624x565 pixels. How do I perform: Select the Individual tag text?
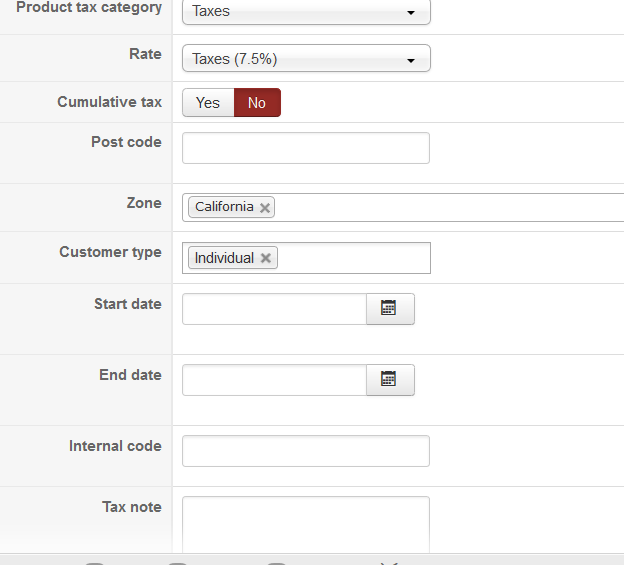tap(224, 258)
